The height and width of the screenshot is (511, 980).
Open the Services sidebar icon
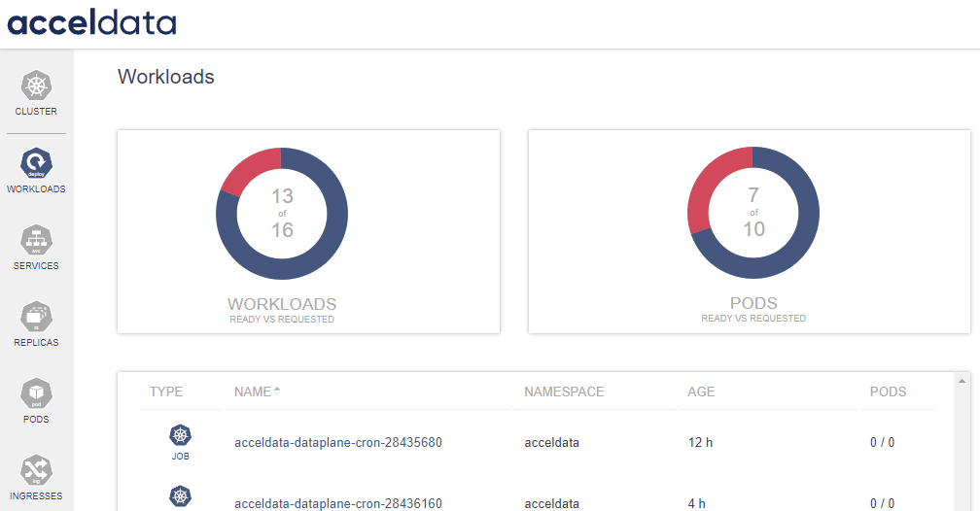point(36,240)
